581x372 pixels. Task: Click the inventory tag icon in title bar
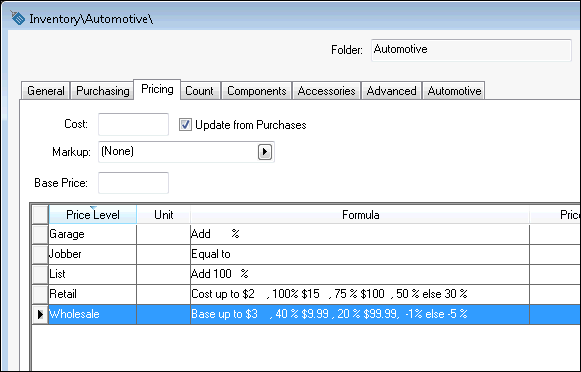point(17,18)
